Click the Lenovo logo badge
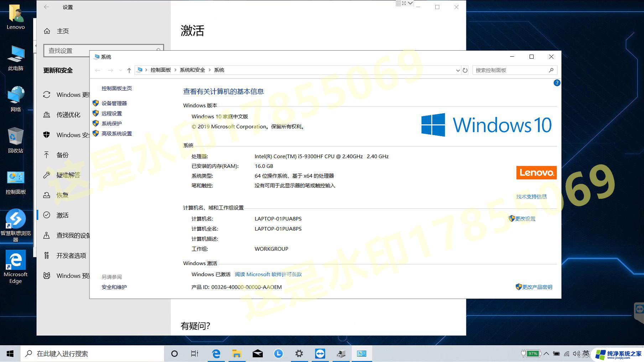Screen dimensions: 644x362 (x=536, y=173)
